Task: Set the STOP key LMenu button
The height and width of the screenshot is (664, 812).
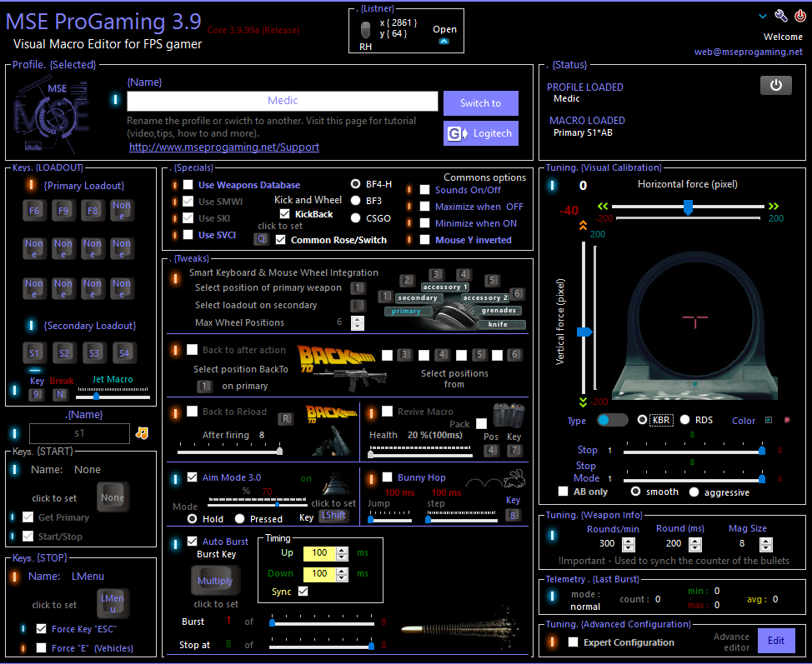Action: tap(113, 604)
